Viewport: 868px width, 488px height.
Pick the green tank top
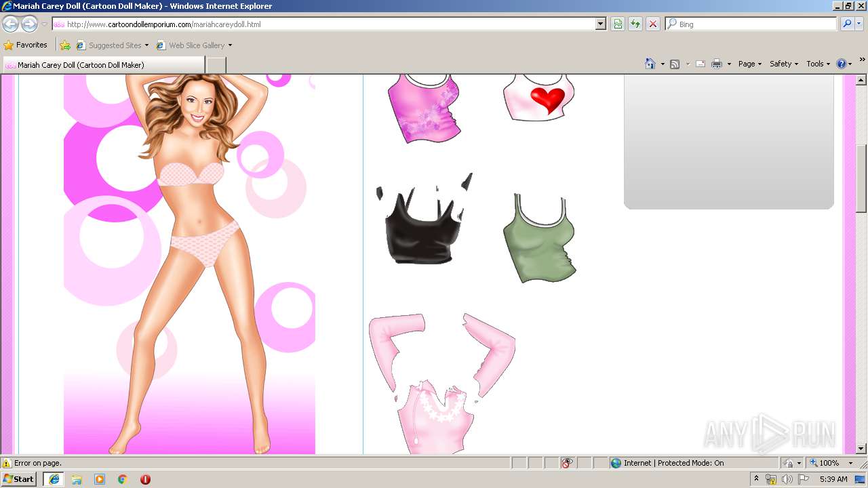click(x=540, y=239)
